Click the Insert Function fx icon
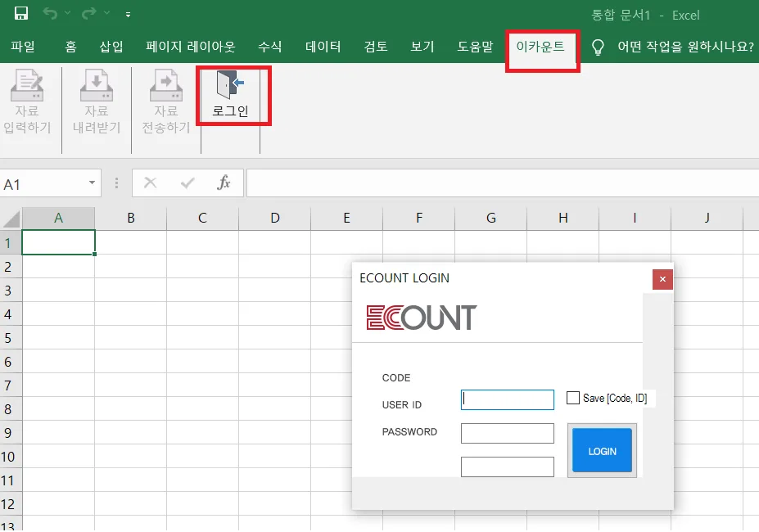Screen dimensions: 759x532 click(224, 183)
